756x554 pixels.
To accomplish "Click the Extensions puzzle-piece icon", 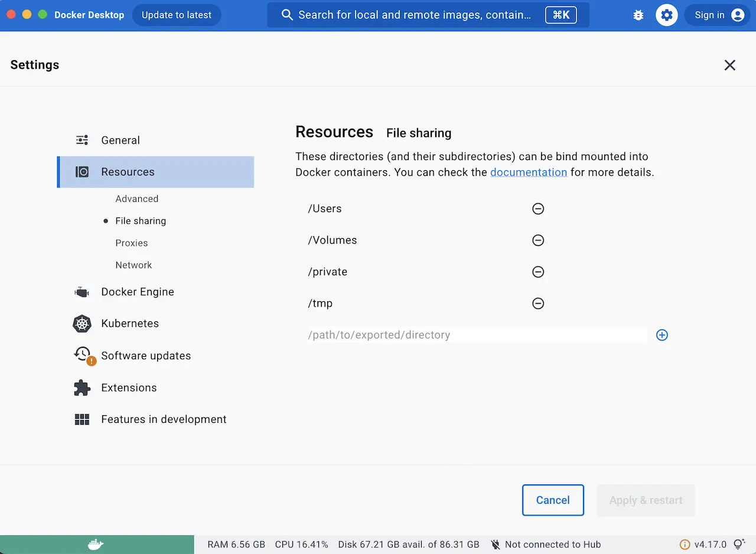I will point(82,387).
